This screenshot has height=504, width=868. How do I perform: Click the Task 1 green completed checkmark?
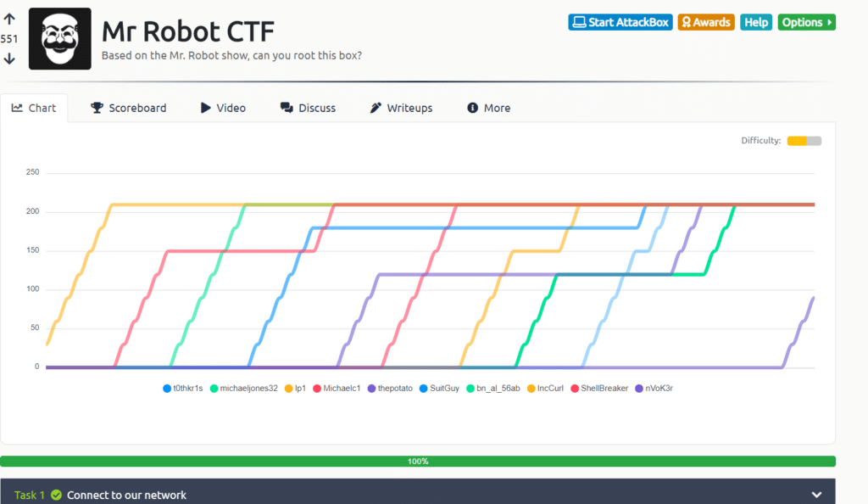(57, 495)
